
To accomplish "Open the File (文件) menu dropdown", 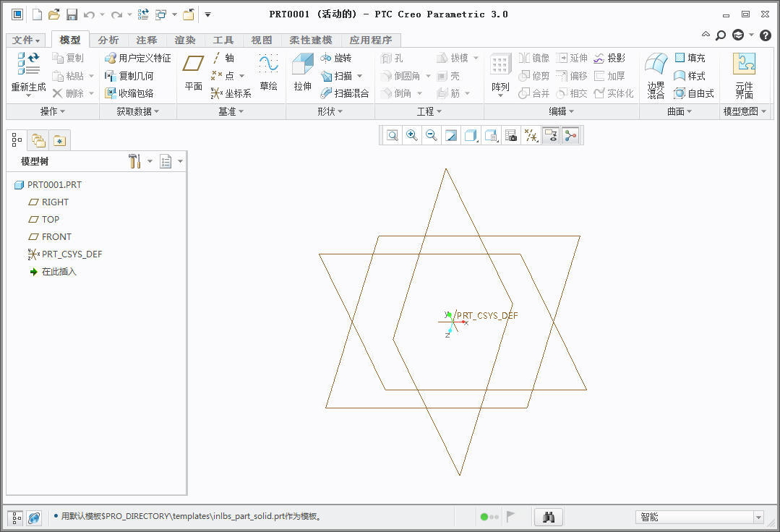I will 26,40.
